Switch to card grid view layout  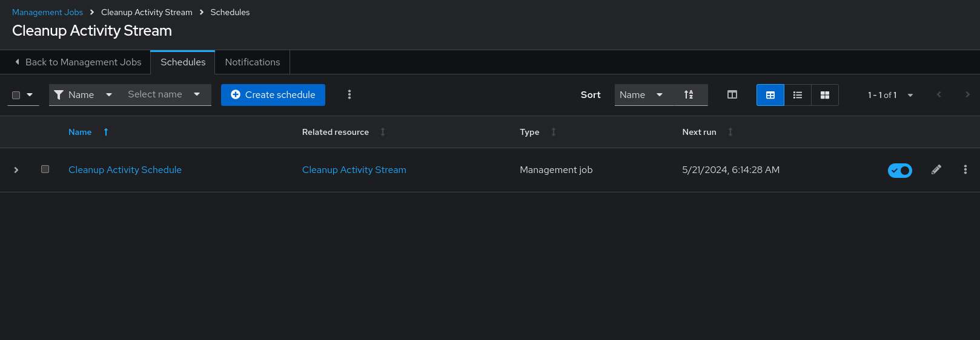point(824,95)
